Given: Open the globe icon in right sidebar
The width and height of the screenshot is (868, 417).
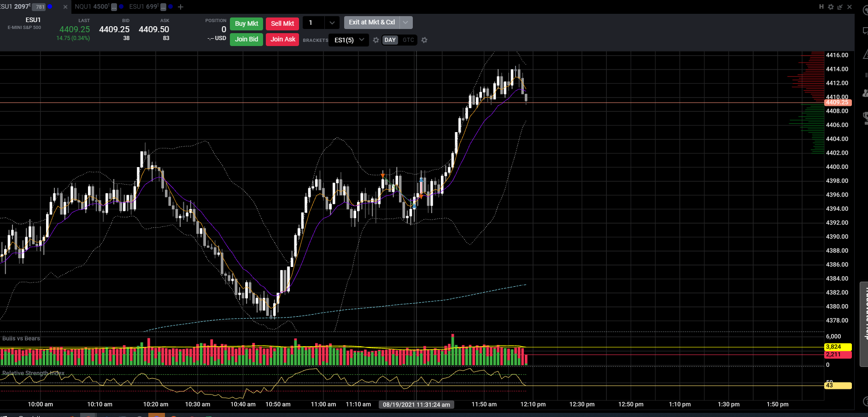Looking at the screenshot, I should pos(864,10).
